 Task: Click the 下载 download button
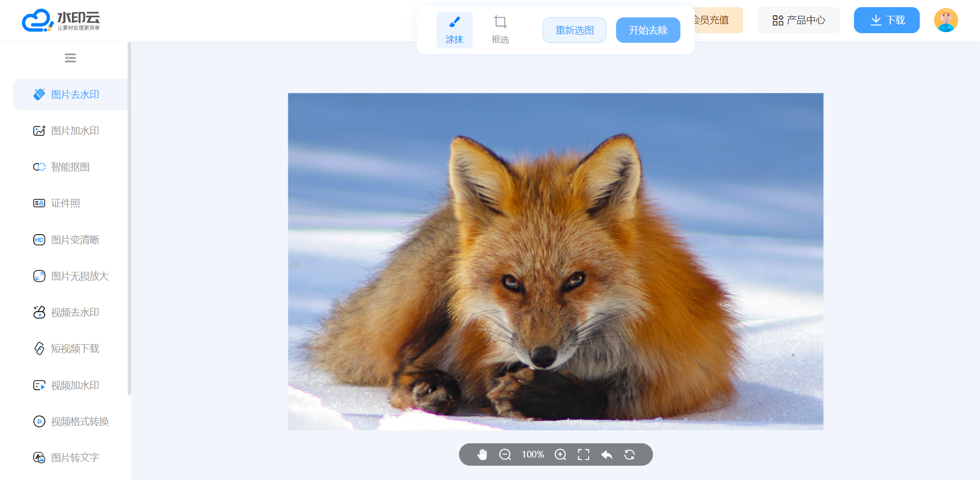[887, 20]
